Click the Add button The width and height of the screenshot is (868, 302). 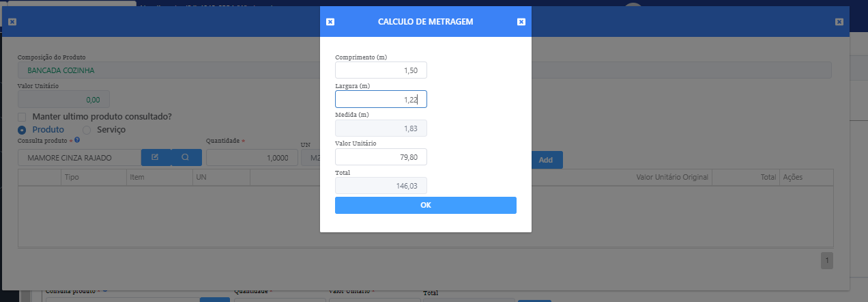point(546,160)
